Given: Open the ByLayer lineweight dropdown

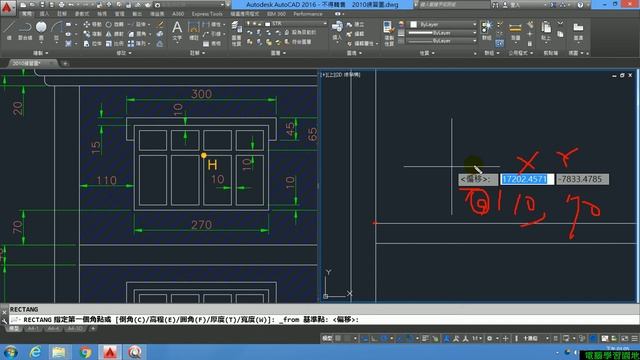Looking at the screenshot, I should 442,33.
